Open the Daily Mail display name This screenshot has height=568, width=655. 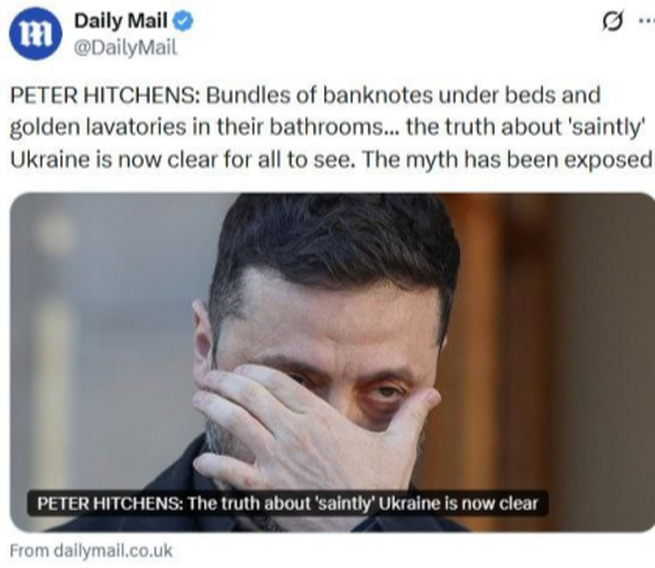point(121,21)
